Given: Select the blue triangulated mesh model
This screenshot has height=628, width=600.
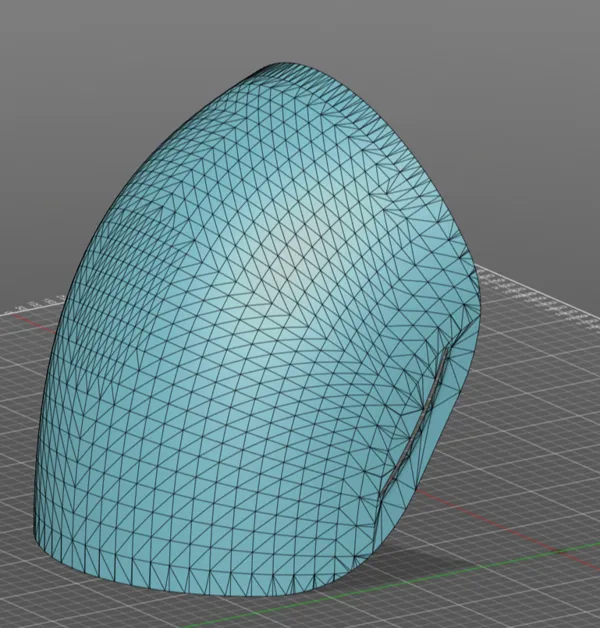Looking at the screenshot, I should (256, 328).
